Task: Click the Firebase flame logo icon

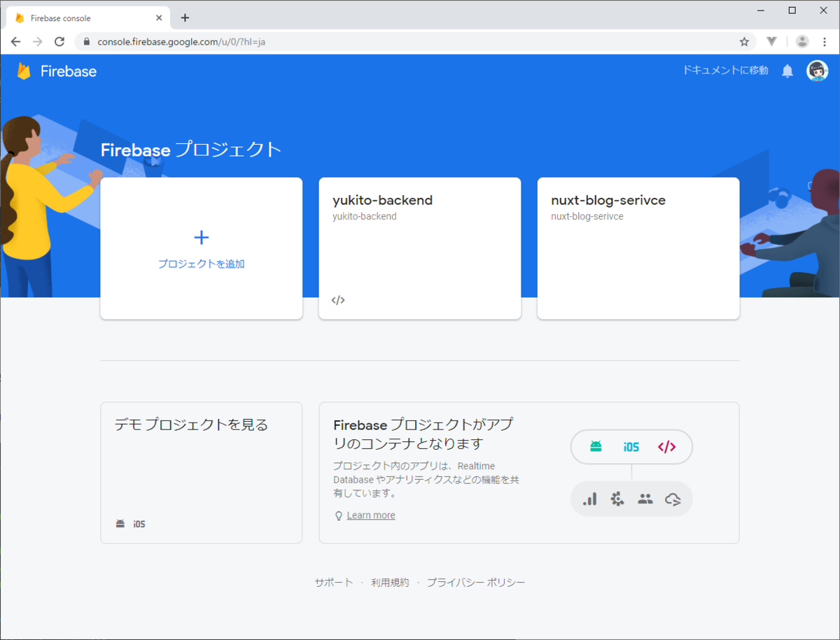Action: 24,71
